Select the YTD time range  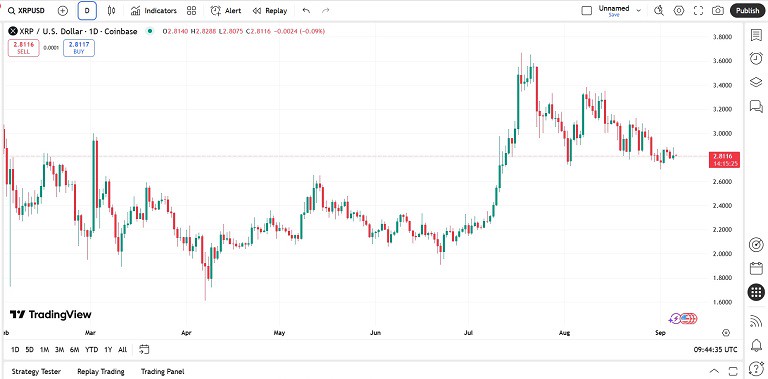92,350
